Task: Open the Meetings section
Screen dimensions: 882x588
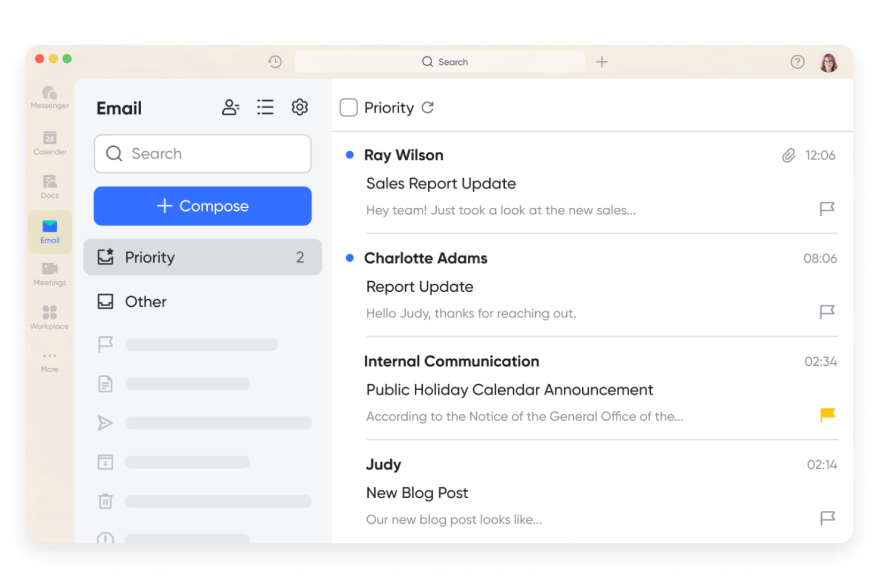Action: point(49,273)
